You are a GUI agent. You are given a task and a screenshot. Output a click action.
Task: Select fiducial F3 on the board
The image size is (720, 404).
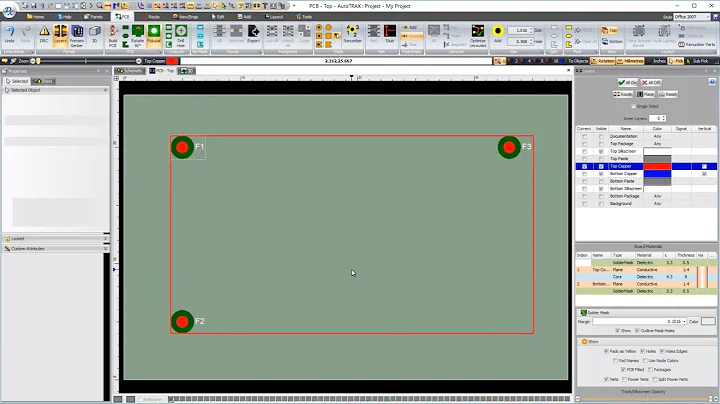tap(509, 147)
